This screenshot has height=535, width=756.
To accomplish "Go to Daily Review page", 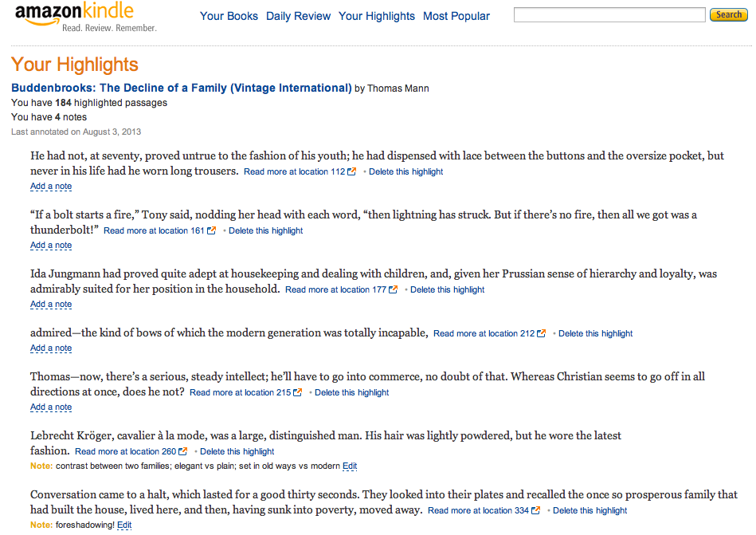I will click(298, 16).
